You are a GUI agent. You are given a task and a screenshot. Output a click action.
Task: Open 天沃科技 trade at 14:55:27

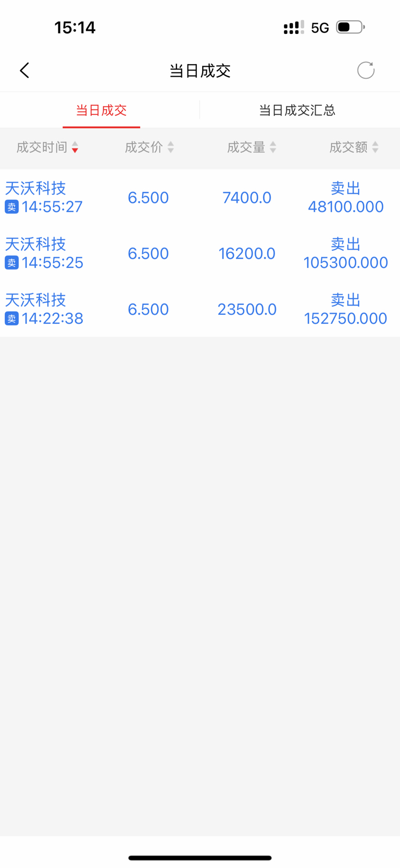[200, 198]
